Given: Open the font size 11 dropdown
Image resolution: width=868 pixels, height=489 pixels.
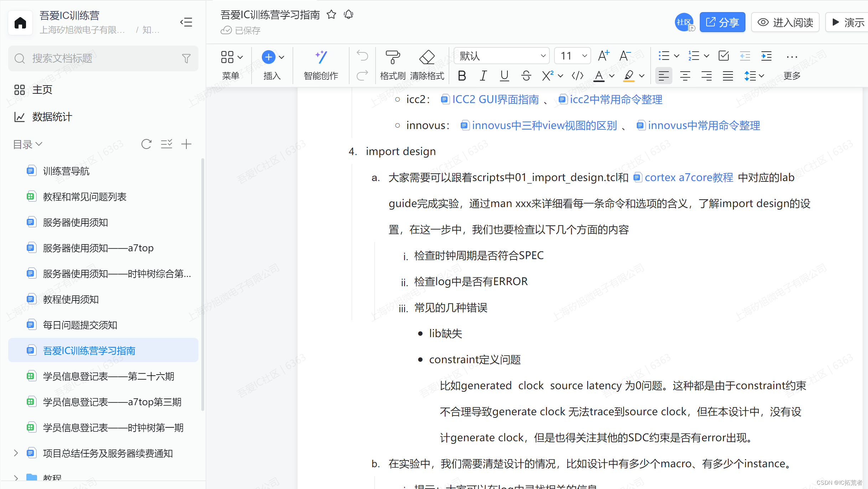Looking at the screenshot, I should [x=573, y=56].
